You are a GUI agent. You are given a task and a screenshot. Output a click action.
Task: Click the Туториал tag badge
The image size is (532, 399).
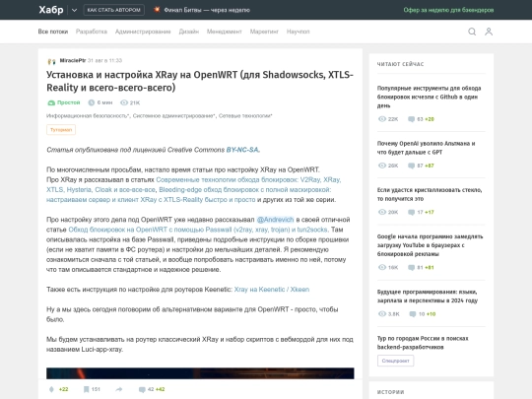[x=61, y=130]
